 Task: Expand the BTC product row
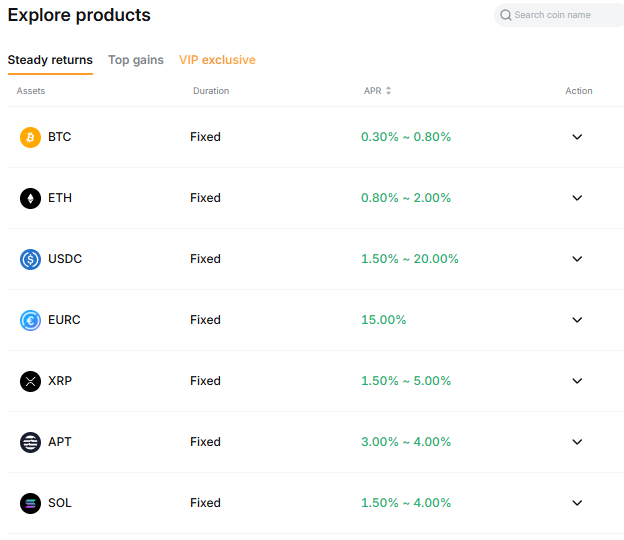[x=577, y=137]
